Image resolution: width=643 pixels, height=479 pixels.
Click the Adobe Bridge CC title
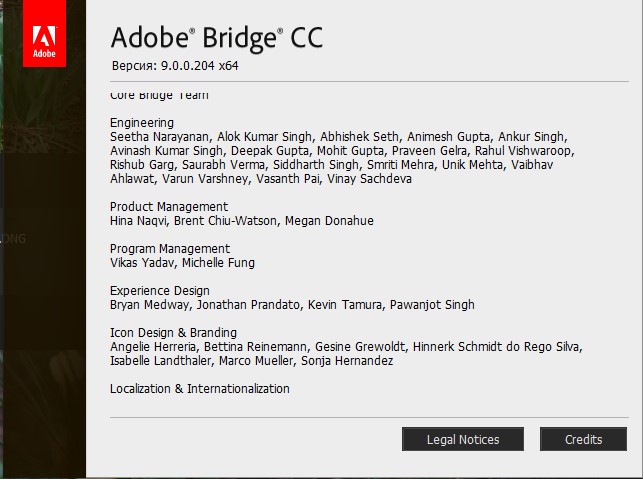(x=217, y=38)
